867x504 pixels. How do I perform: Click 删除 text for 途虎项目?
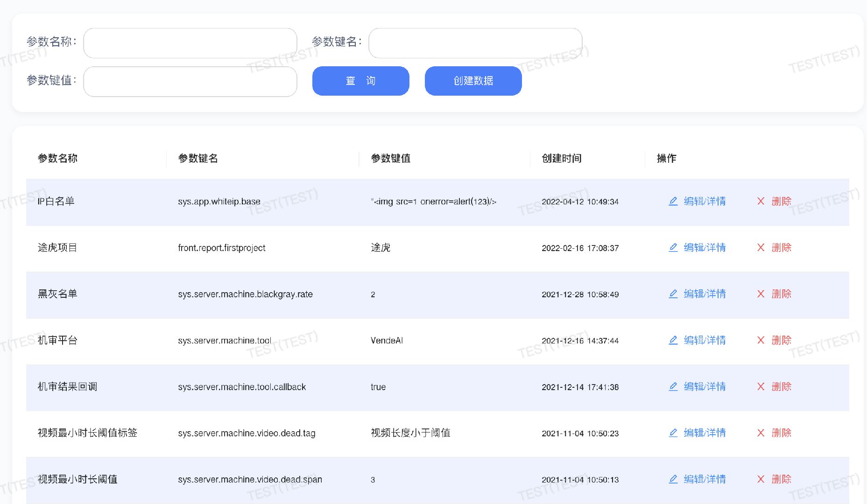(x=782, y=247)
